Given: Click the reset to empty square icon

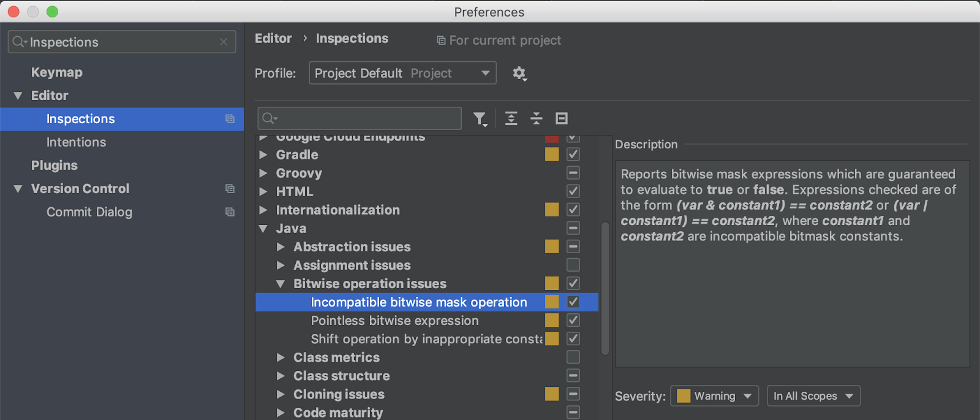Looking at the screenshot, I should [562, 118].
